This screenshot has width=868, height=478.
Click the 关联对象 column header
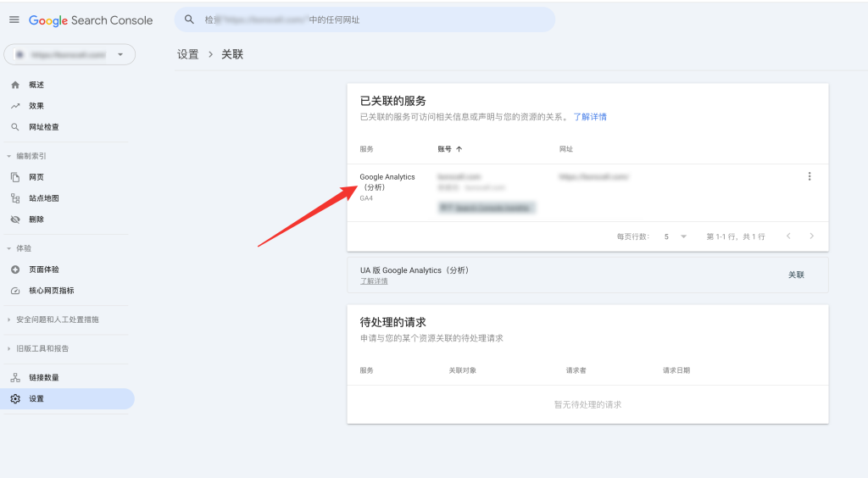[462, 370]
